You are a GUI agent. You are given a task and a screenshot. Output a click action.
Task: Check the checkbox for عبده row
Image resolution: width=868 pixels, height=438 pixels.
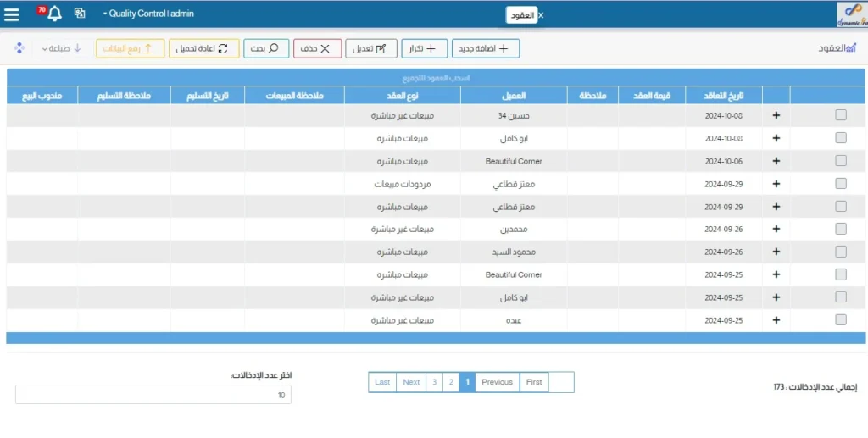point(840,320)
